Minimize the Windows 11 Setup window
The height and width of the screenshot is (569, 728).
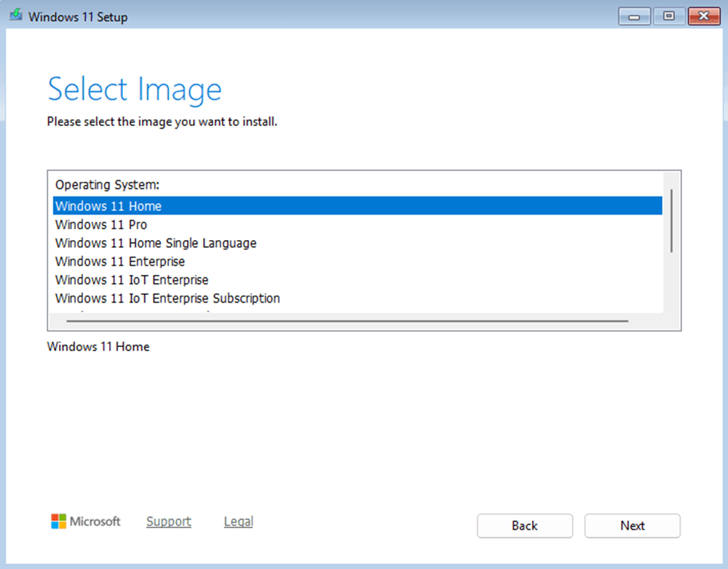pos(634,17)
